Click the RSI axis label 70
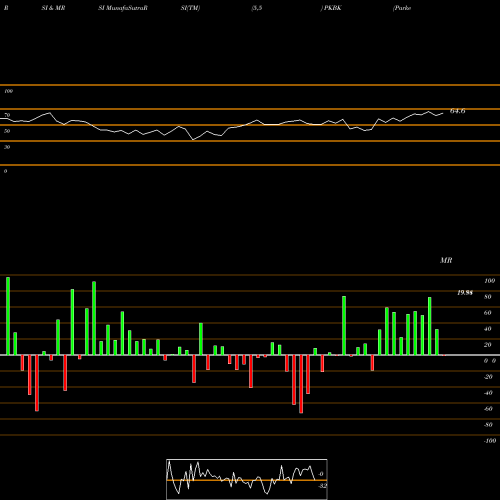The height and width of the screenshot is (500, 500). coord(7,115)
